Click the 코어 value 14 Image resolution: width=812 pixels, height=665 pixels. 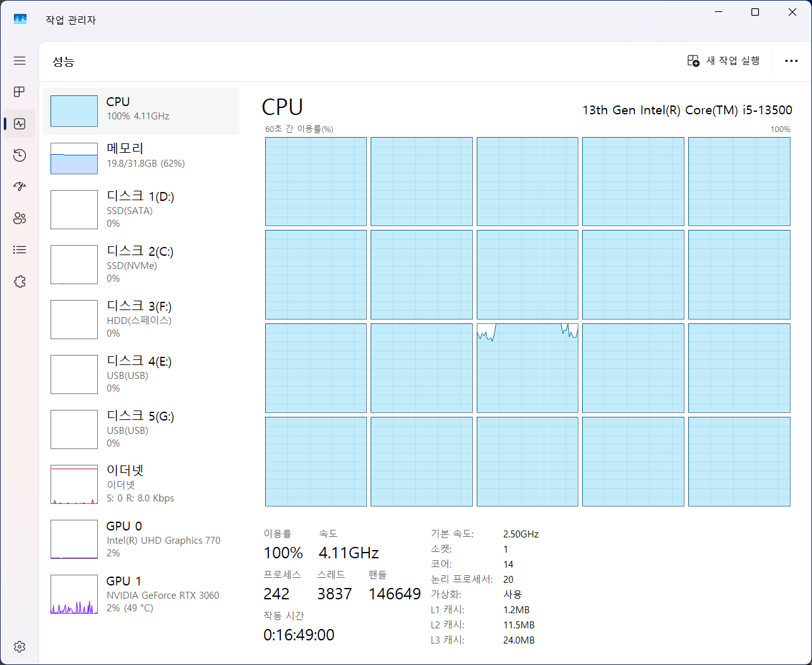coord(508,564)
